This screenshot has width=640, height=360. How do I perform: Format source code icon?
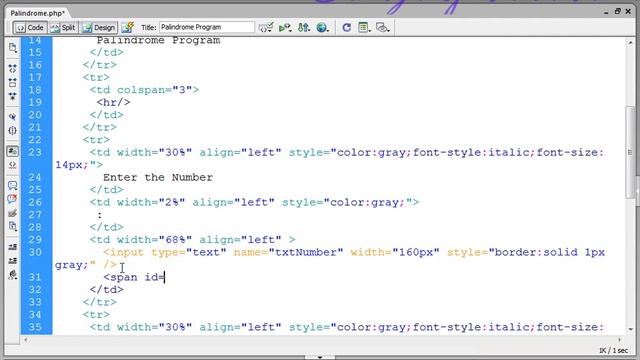[13, 275]
